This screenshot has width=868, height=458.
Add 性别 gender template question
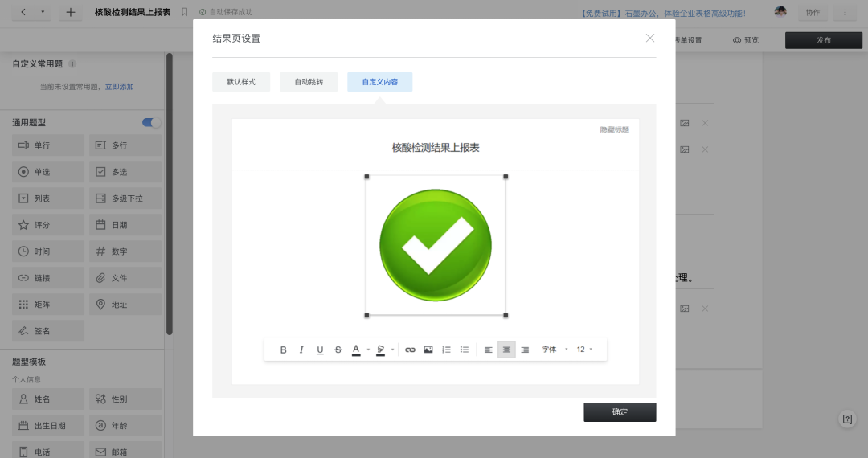(125, 399)
